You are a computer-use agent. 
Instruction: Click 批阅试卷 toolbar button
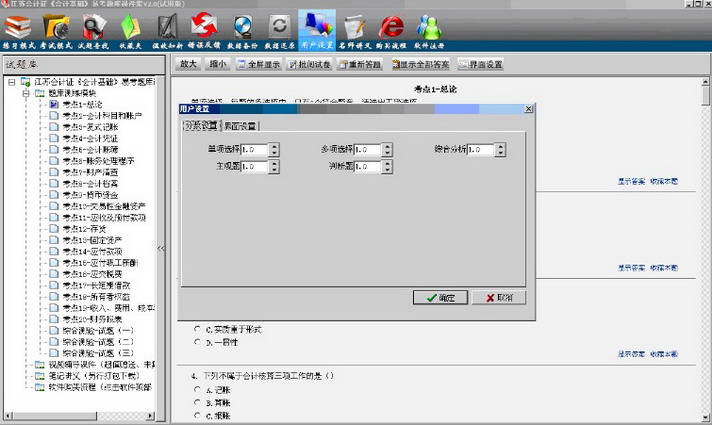point(310,64)
